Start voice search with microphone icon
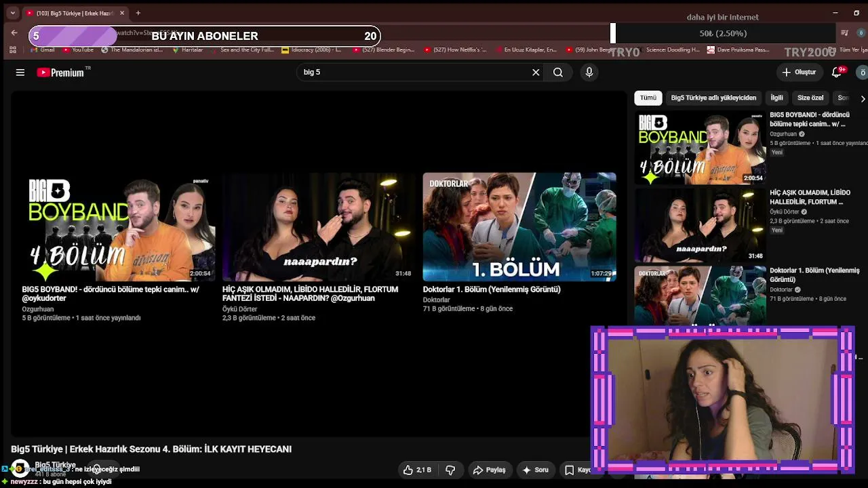The width and height of the screenshot is (868, 488). coord(589,72)
